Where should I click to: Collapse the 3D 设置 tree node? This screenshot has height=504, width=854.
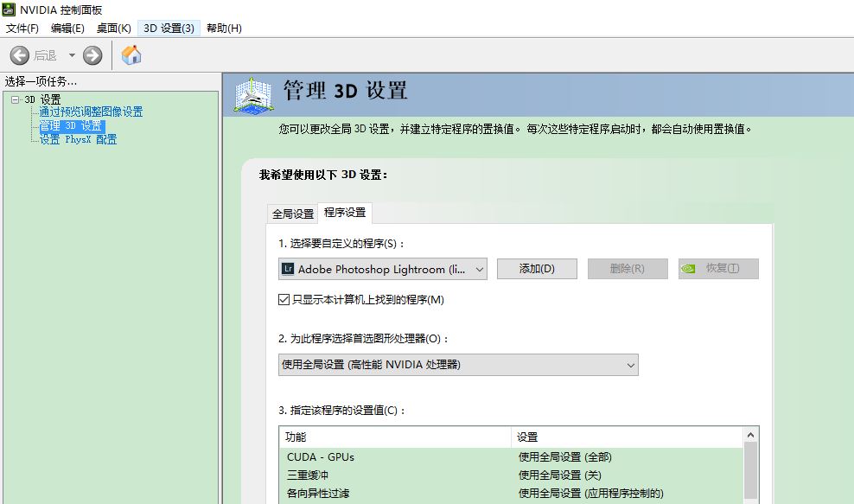[15, 99]
